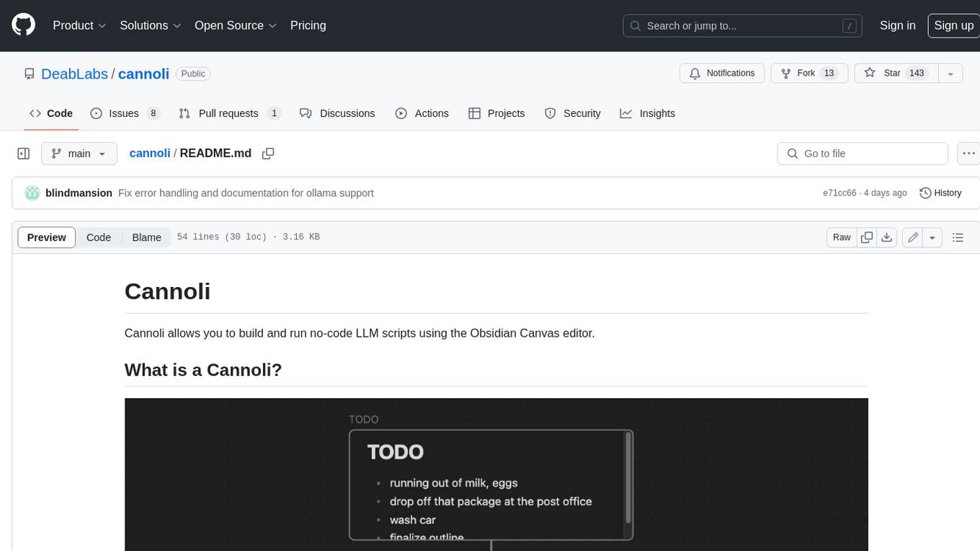Open the Issues tab
This screenshot has height=551, width=980.
[125, 113]
